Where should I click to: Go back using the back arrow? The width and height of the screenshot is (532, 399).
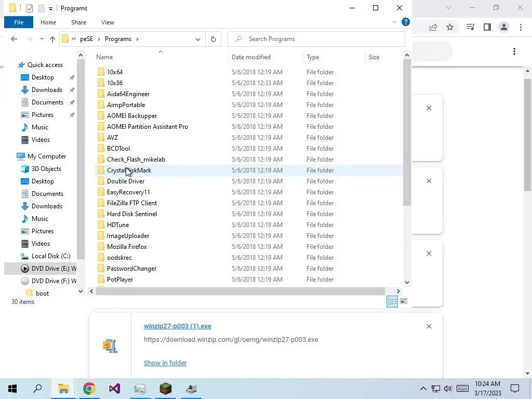click(14, 39)
